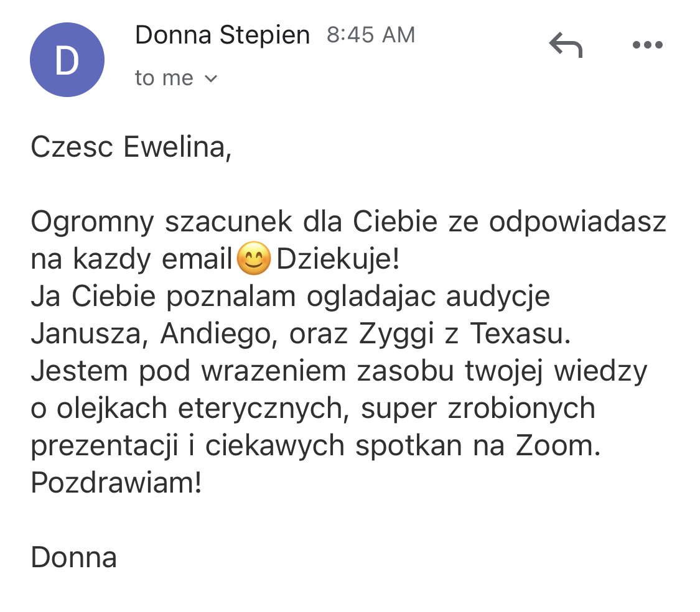Click the 8:45 AM timestamp

click(x=371, y=35)
